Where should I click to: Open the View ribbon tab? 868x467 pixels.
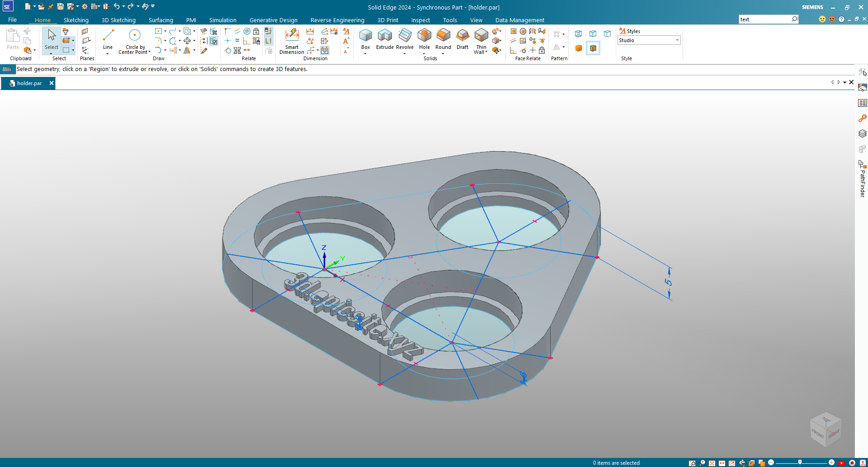[476, 20]
